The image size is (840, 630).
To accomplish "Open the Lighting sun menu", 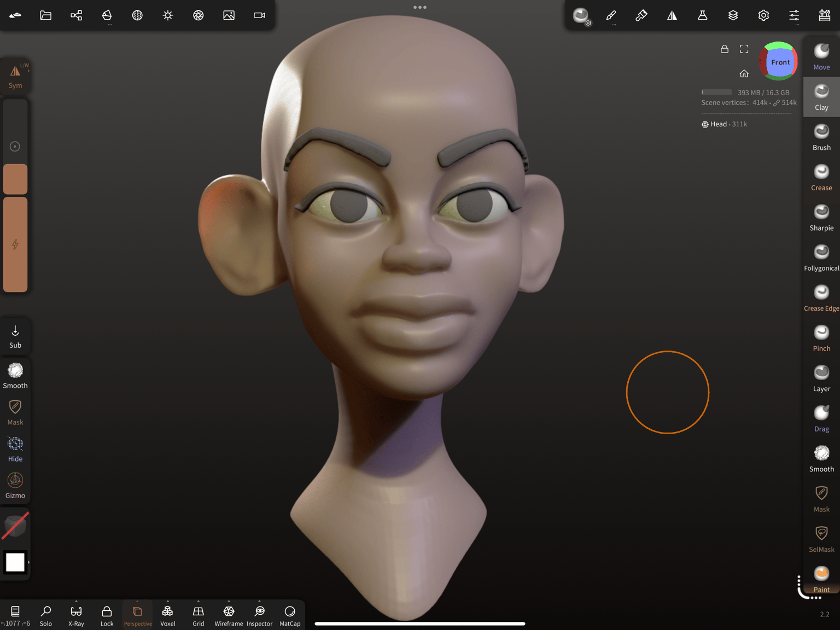I will click(168, 15).
